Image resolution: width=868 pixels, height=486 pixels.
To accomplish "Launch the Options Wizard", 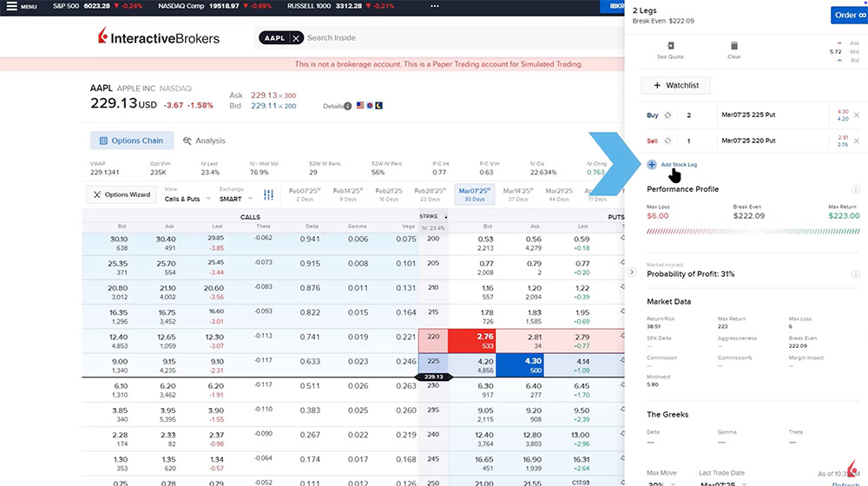I will [122, 194].
